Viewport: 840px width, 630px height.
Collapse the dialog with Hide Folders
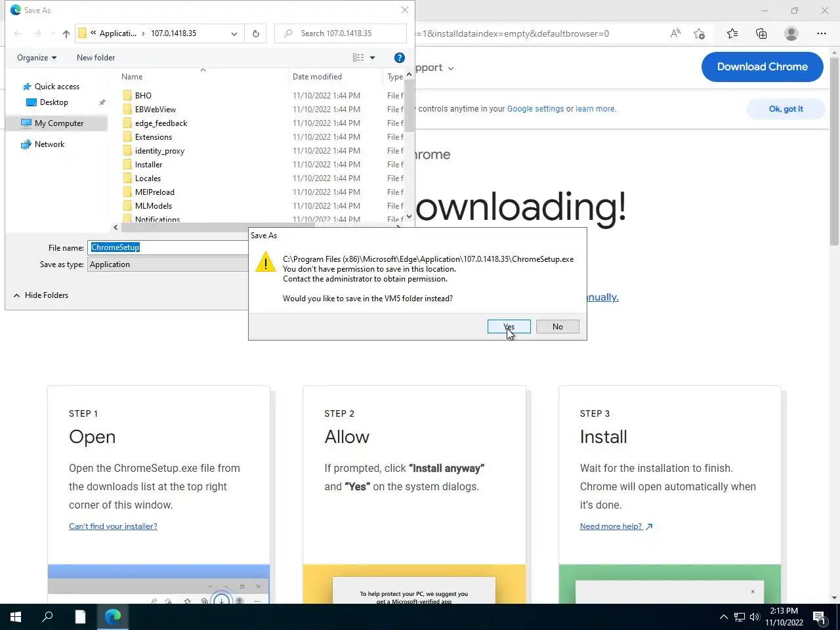click(x=41, y=295)
